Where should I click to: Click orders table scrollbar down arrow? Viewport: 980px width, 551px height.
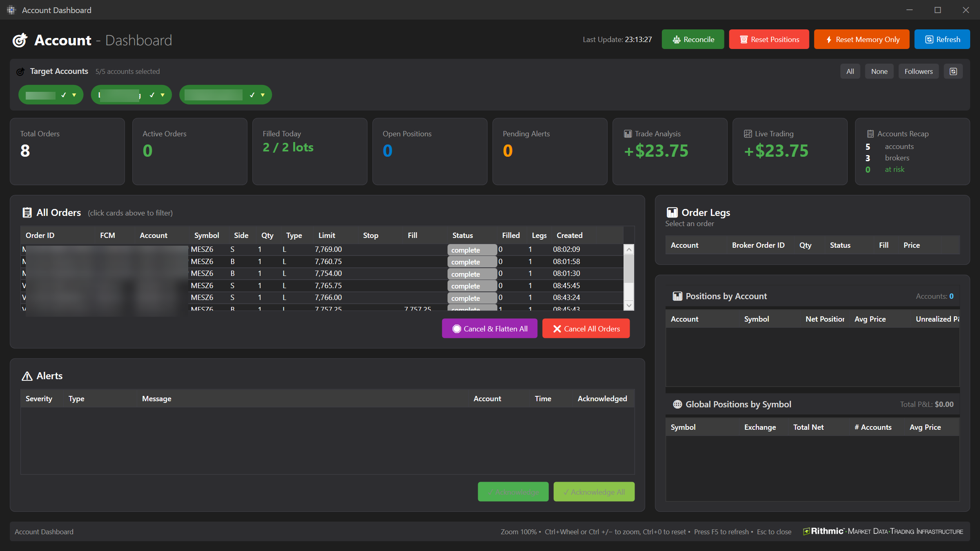tap(629, 305)
